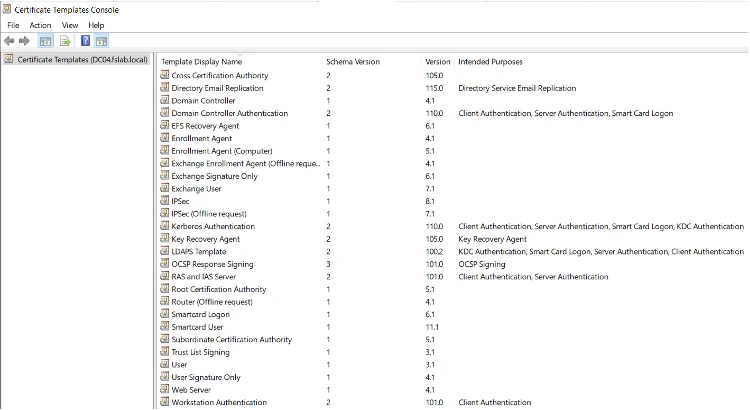
Task: Open the View menu
Action: [x=70, y=25]
